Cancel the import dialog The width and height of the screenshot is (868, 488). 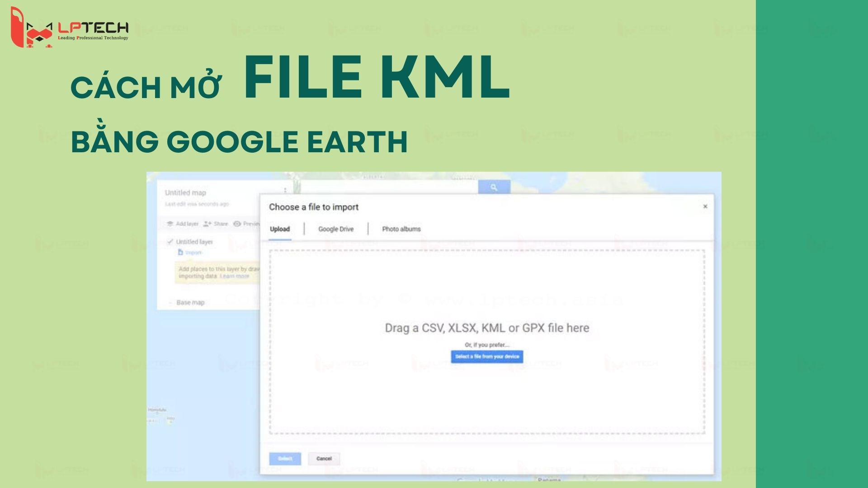coord(324,459)
